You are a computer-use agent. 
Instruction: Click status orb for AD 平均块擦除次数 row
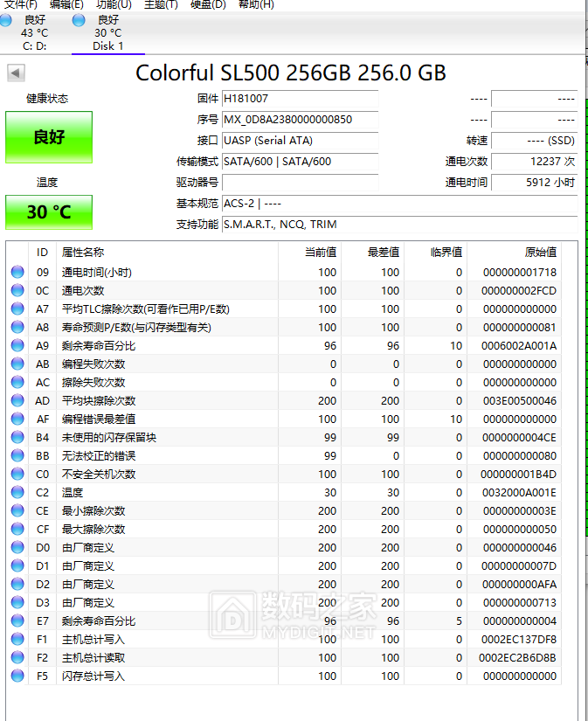(17, 401)
